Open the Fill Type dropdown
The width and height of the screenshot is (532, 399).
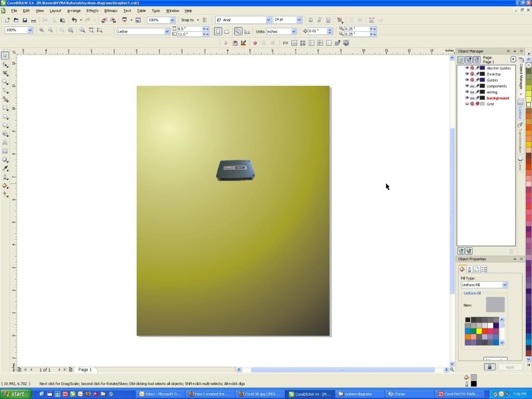pos(504,285)
